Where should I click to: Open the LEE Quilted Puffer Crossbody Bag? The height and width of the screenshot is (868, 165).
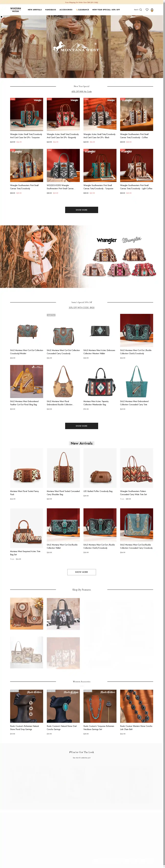click(x=100, y=468)
